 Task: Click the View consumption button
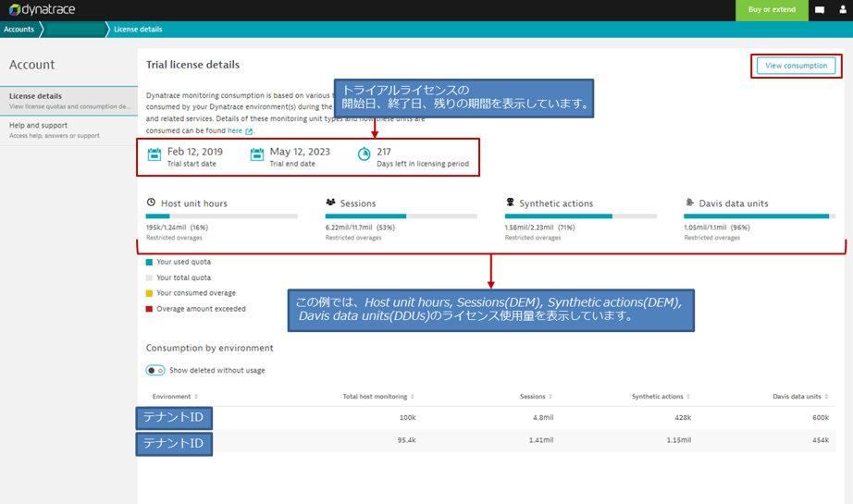pyautogui.click(x=796, y=66)
